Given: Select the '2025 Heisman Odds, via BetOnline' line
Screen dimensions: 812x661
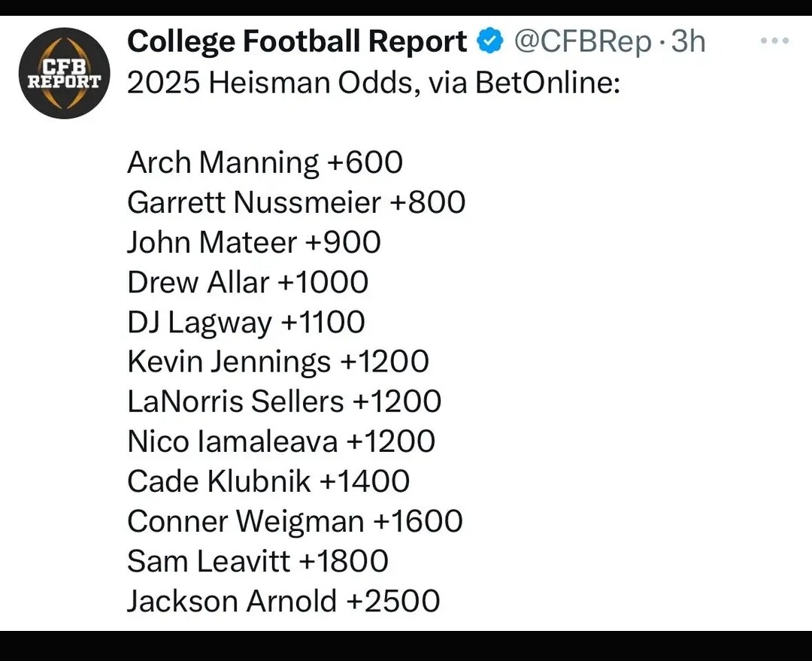Looking at the screenshot, I should click(x=374, y=83).
